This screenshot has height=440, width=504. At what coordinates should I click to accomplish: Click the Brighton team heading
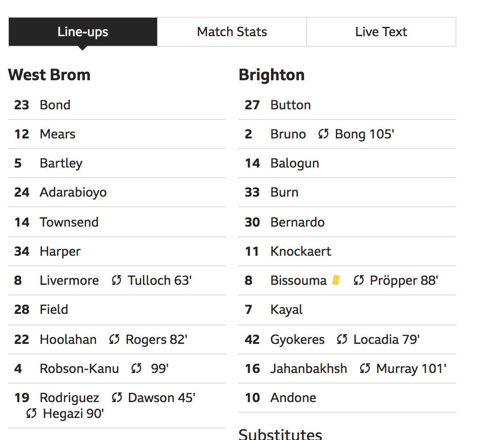(271, 75)
